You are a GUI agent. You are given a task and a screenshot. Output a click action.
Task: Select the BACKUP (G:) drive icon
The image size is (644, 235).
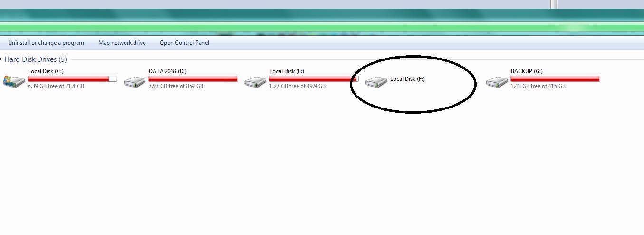click(497, 81)
